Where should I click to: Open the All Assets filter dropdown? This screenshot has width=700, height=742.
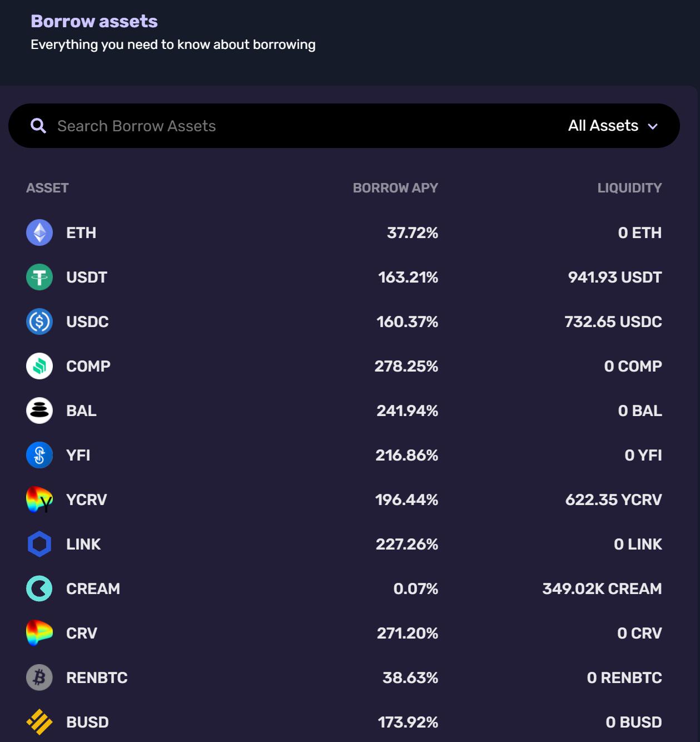(x=603, y=126)
